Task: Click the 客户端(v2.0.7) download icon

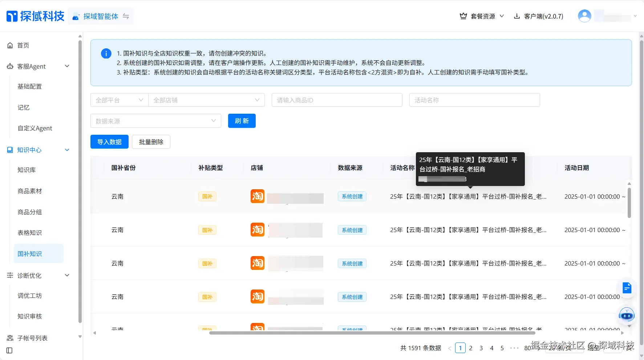Action: 517,16
